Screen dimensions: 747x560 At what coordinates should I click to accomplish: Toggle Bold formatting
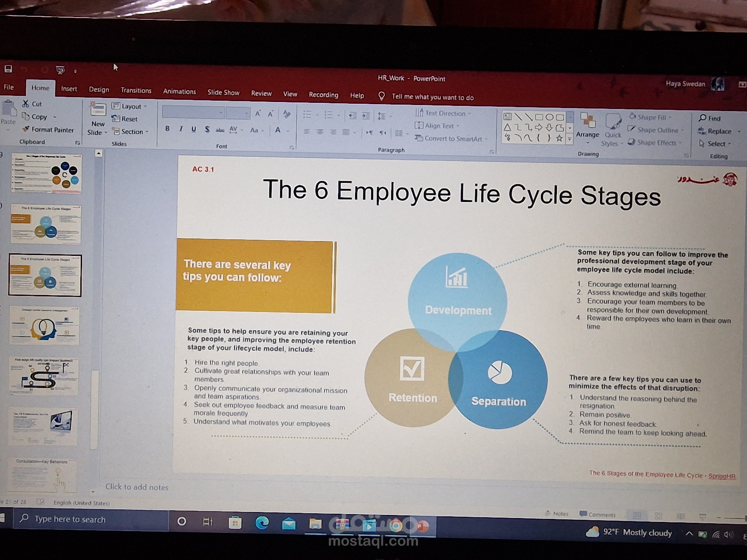coord(167,129)
